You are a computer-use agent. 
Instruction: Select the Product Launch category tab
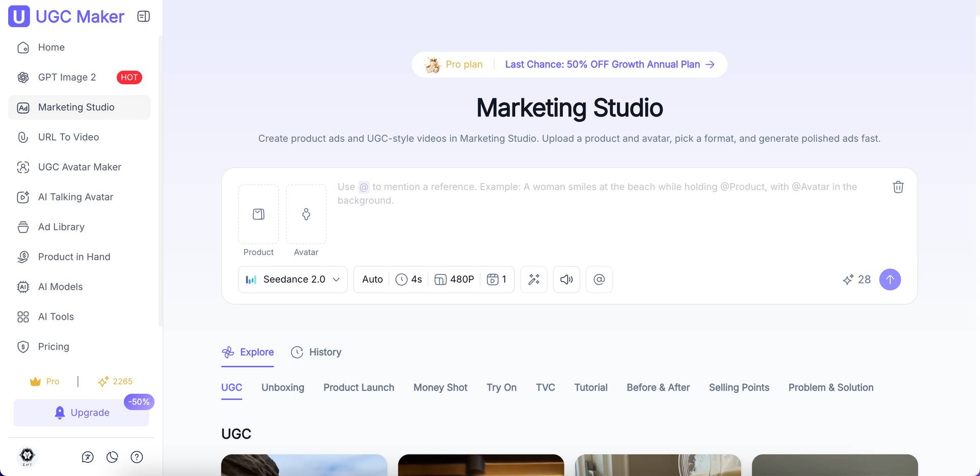click(x=359, y=388)
